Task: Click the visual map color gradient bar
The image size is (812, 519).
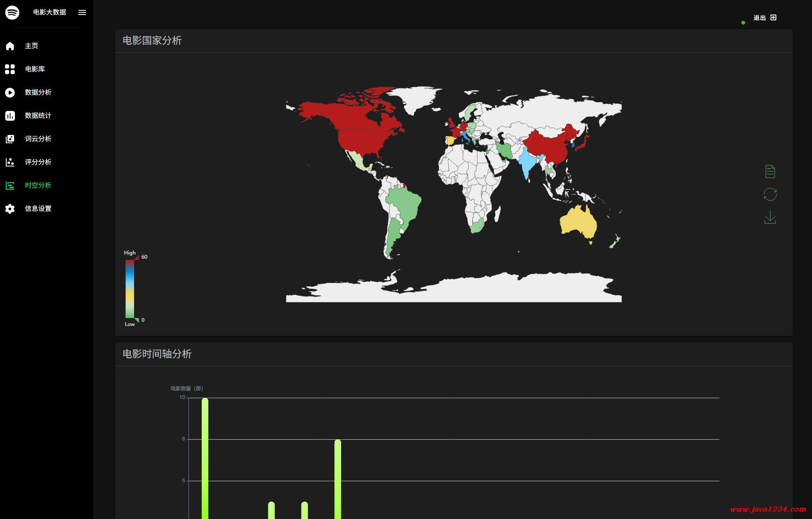Action: point(130,289)
